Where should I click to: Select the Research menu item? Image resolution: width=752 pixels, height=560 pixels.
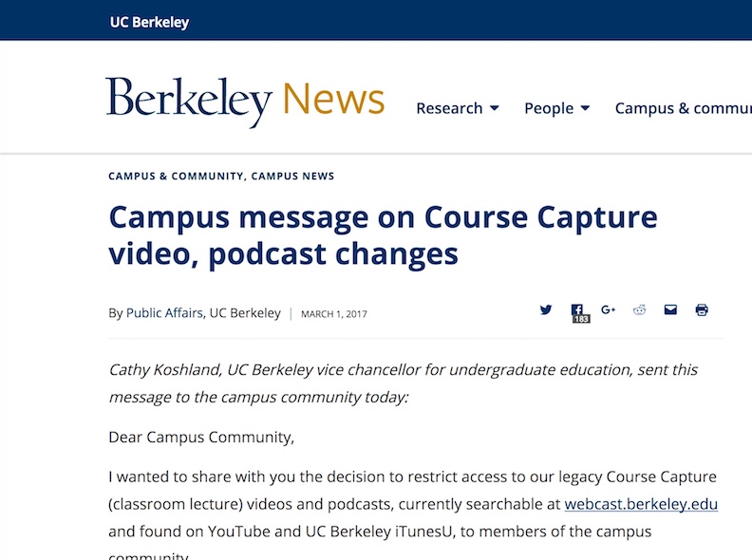pyautogui.click(x=449, y=108)
